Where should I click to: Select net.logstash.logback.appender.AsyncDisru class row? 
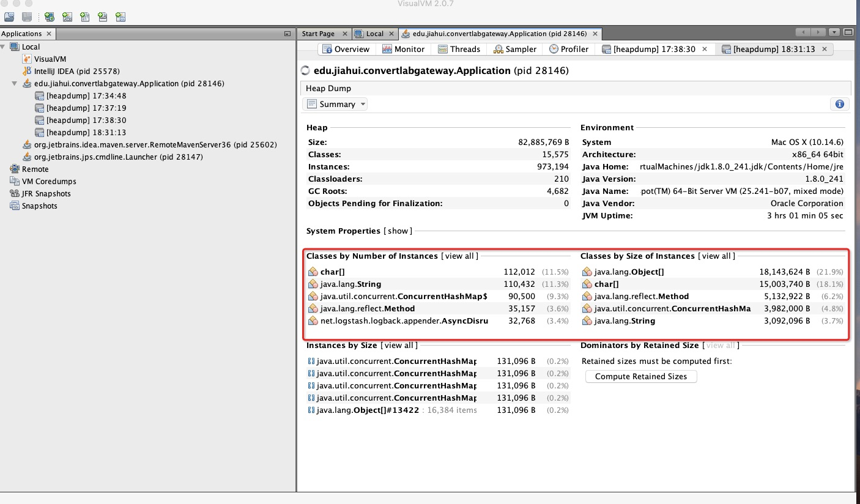(x=438, y=321)
